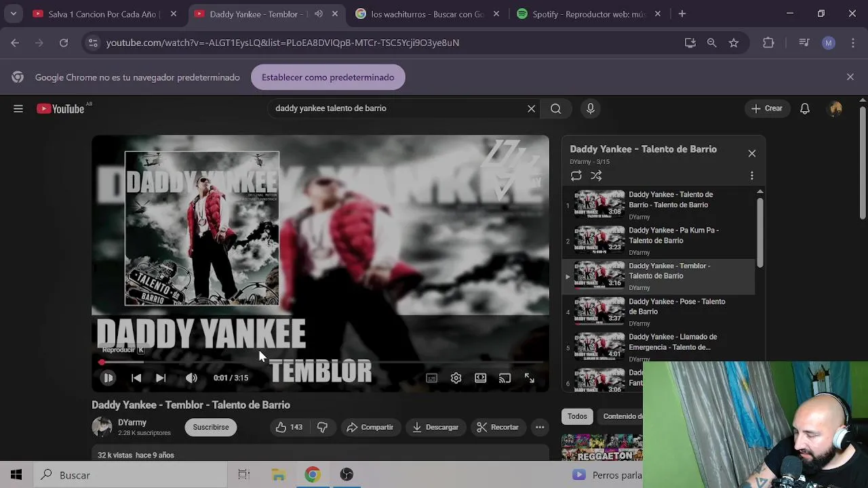Click the address bar URL
Viewport: 868px width, 488px height.
click(283, 43)
